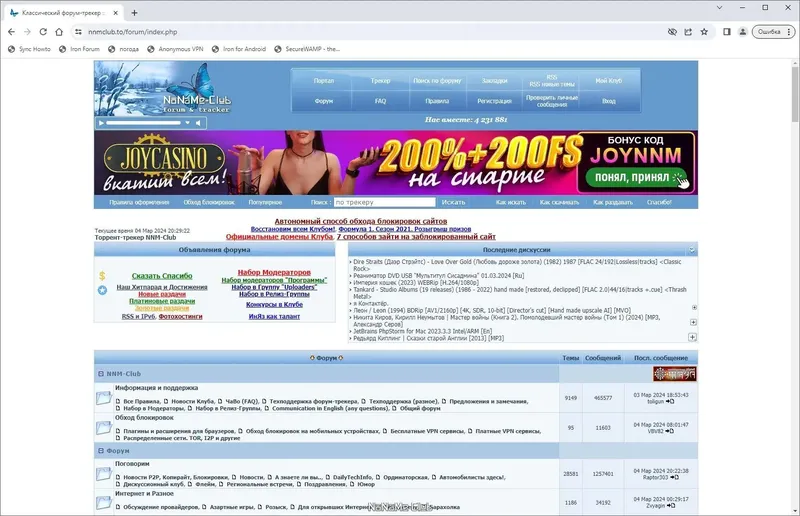
Task: Open погода bookmark
Action: tap(123, 49)
